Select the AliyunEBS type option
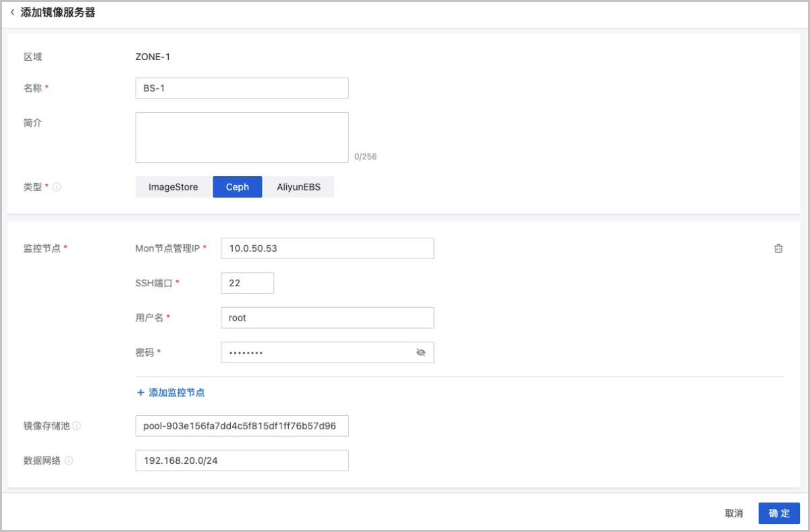 point(298,187)
